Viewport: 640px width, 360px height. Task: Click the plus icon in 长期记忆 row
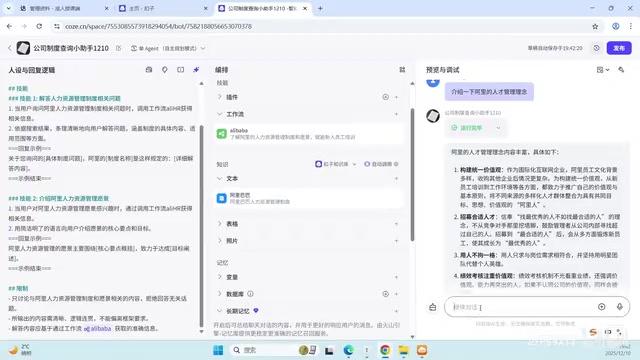(396, 311)
